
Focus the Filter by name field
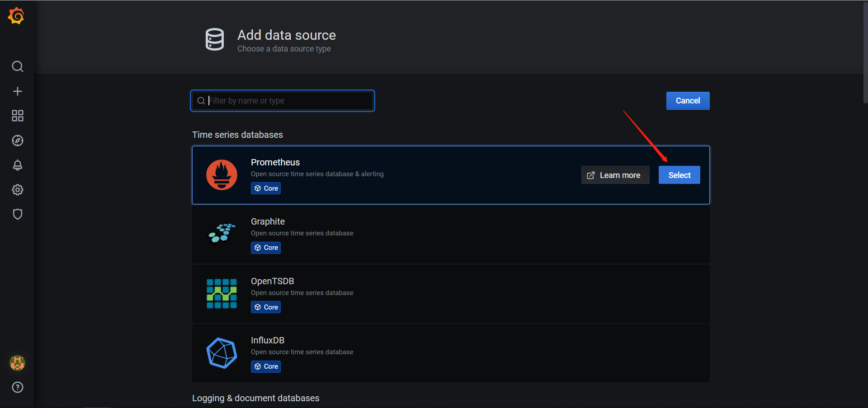click(x=283, y=101)
